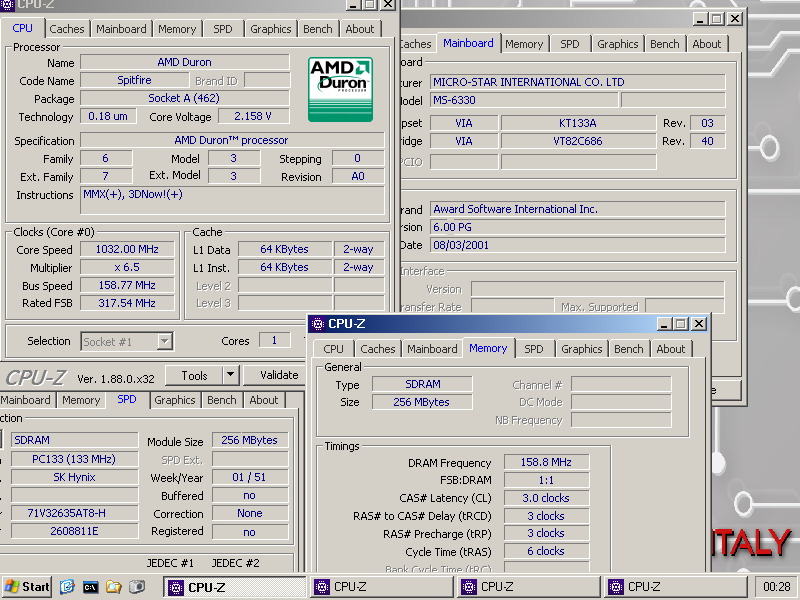Select CPU tab in CPU window
The image size is (800, 600).
click(22, 28)
